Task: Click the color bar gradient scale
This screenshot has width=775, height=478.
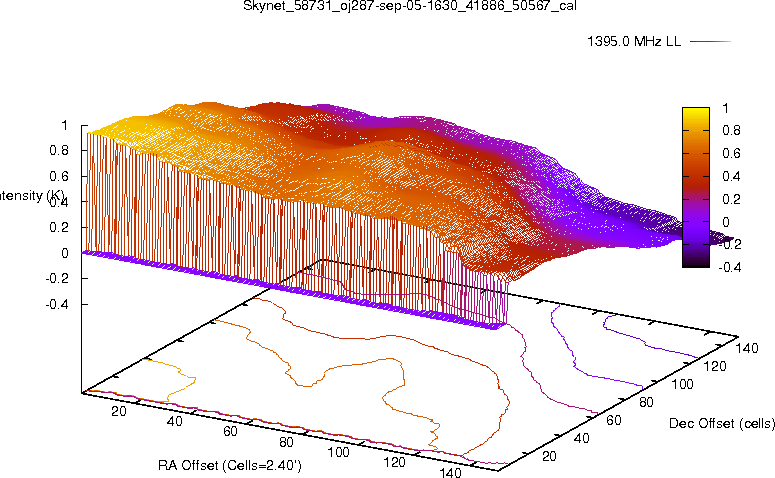Action: (696, 187)
